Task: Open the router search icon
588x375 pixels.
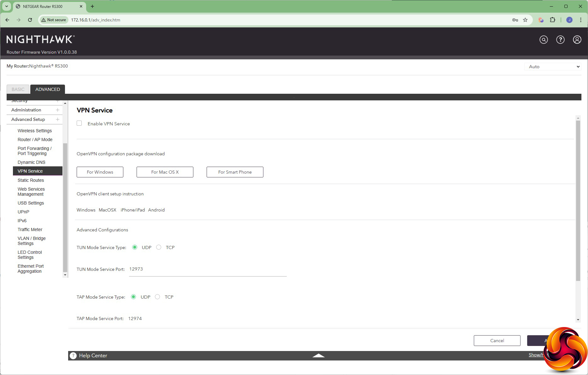Action: [x=544, y=39]
